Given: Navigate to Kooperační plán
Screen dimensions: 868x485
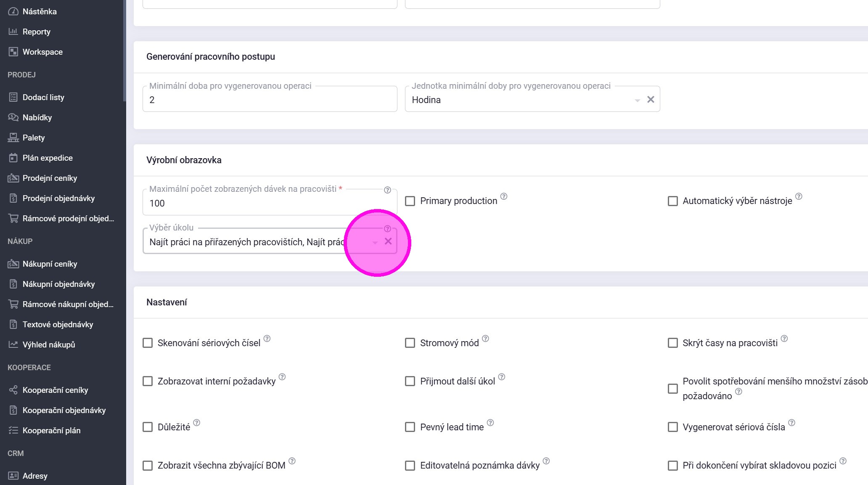Looking at the screenshot, I should [51, 430].
